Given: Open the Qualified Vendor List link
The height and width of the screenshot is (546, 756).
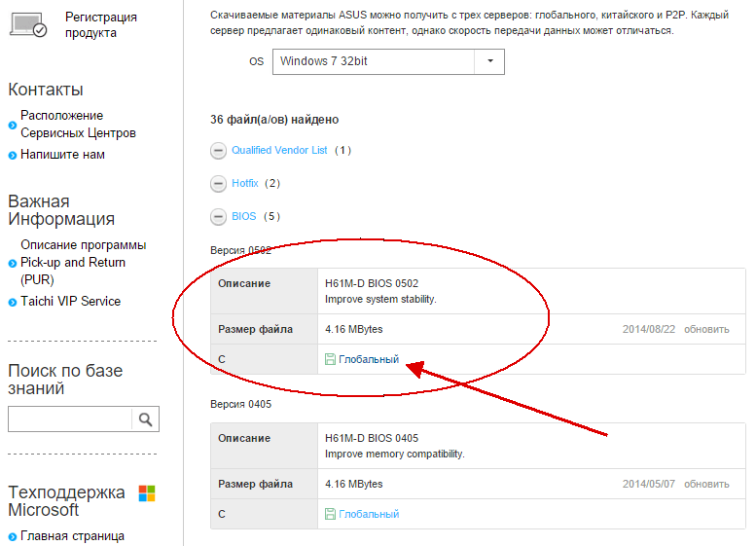Looking at the screenshot, I should (x=279, y=150).
